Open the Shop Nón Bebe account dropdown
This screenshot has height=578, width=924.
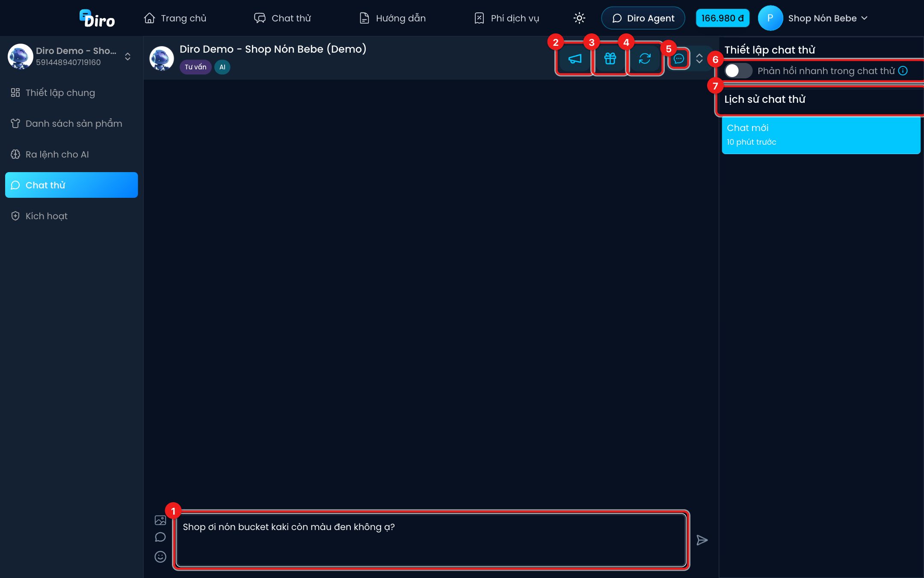(x=828, y=18)
